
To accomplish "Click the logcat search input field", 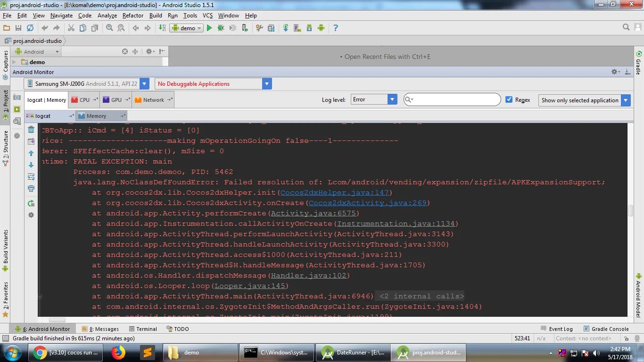I will click(452, 99).
